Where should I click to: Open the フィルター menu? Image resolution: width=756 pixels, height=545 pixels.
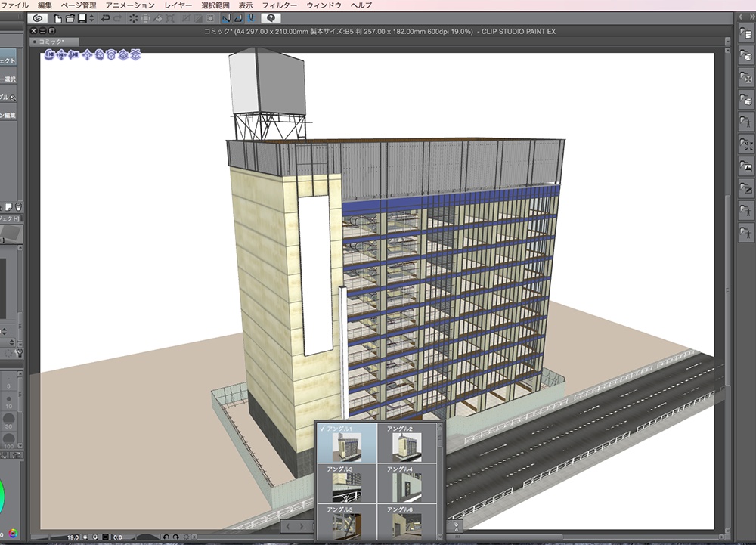point(279,5)
